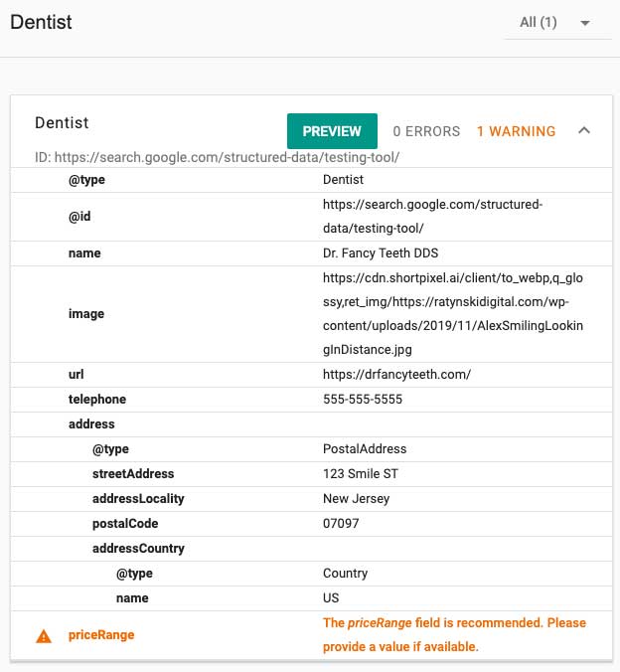
Task: Click the addressLocality property label
Action: click(138, 498)
